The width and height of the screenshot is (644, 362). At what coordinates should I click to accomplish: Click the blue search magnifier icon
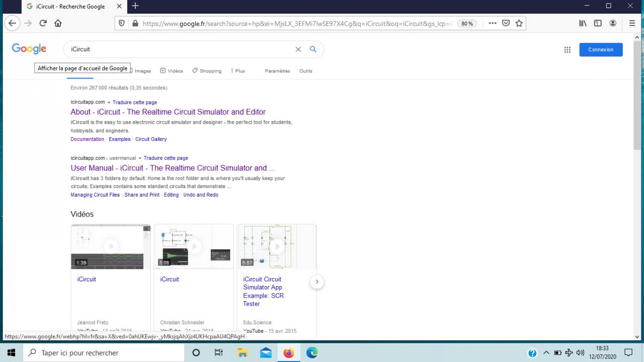click(313, 49)
